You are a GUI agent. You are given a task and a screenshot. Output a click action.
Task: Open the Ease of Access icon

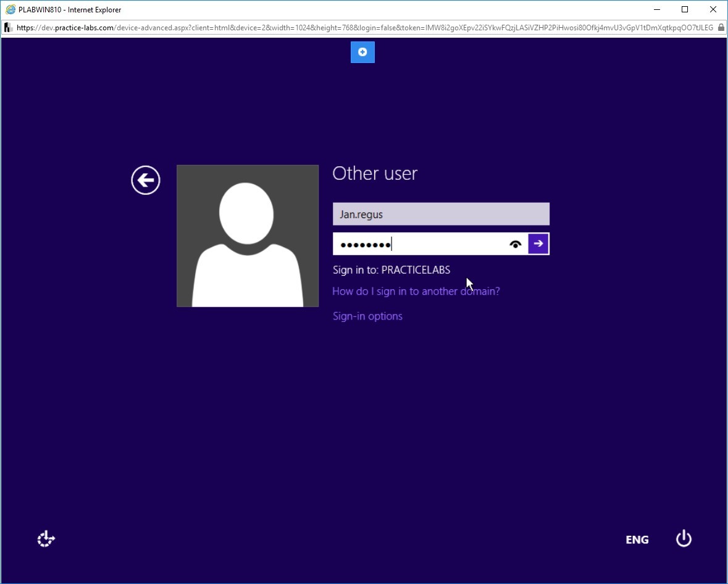pyautogui.click(x=46, y=539)
